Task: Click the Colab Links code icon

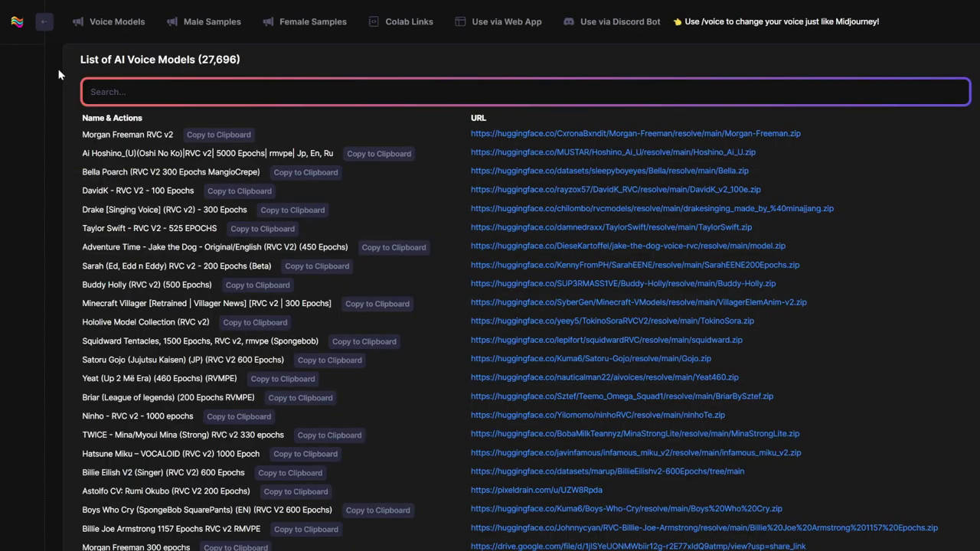Action: [x=374, y=21]
